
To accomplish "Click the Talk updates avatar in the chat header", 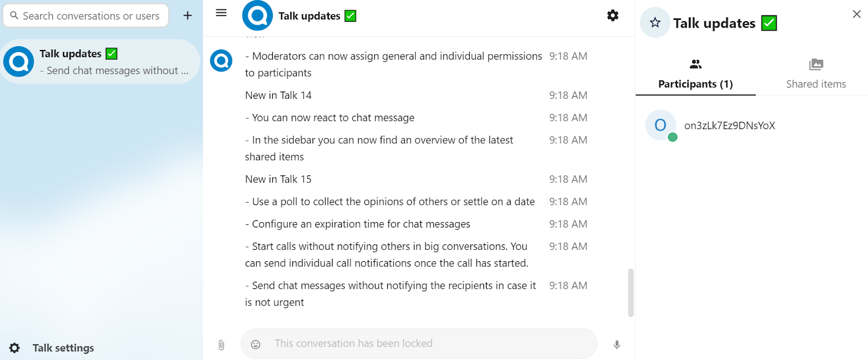I will click(258, 16).
